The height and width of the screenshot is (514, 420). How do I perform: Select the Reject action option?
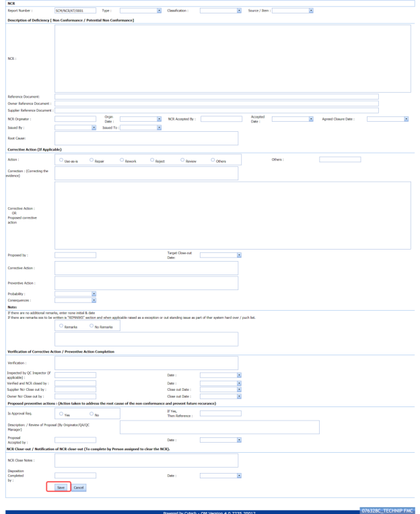152,160
